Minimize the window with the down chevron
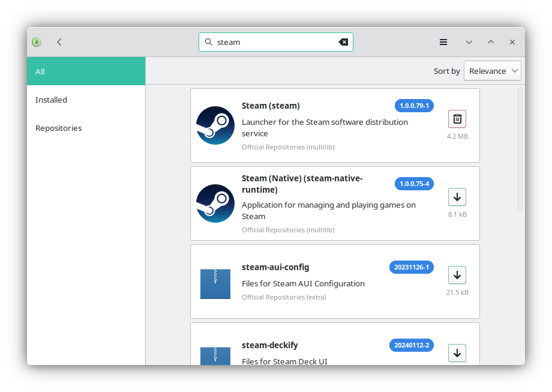The height and width of the screenshot is (392, 552). pyautogui.click(x=469, y=42)
